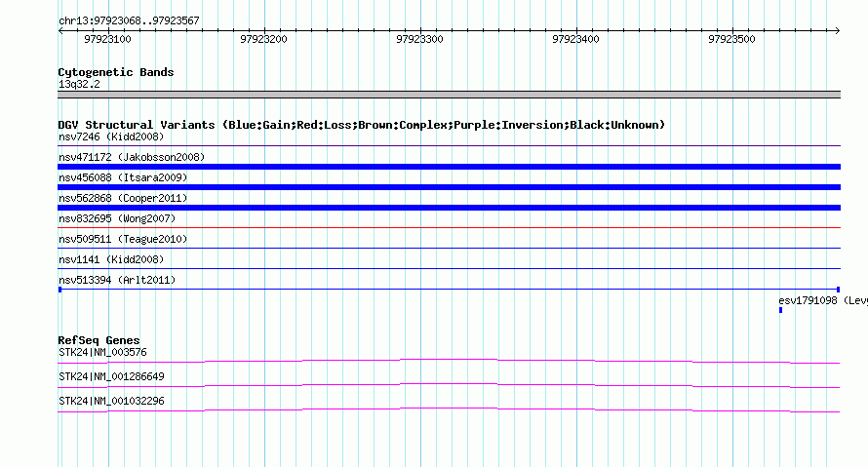This screenshot has height=467, width=868.
Task: Click the chr13:97923068..97923567 region label
Action: coord(129,20)
